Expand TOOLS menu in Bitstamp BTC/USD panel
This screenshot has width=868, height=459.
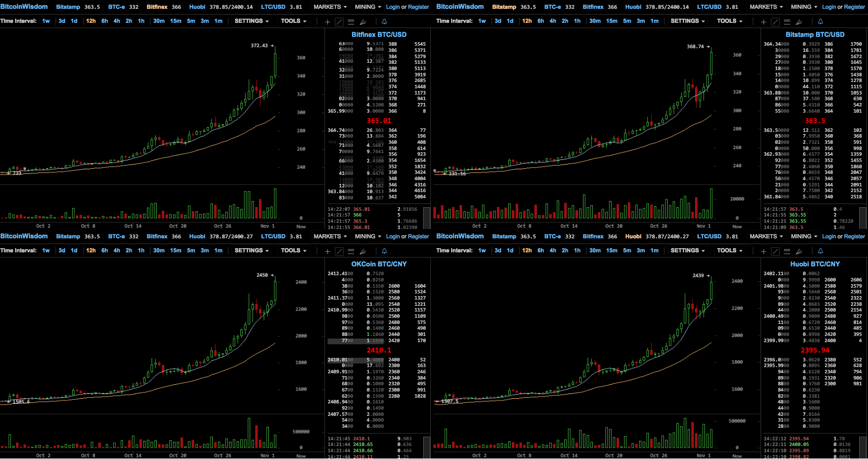(x=730, y=21)
